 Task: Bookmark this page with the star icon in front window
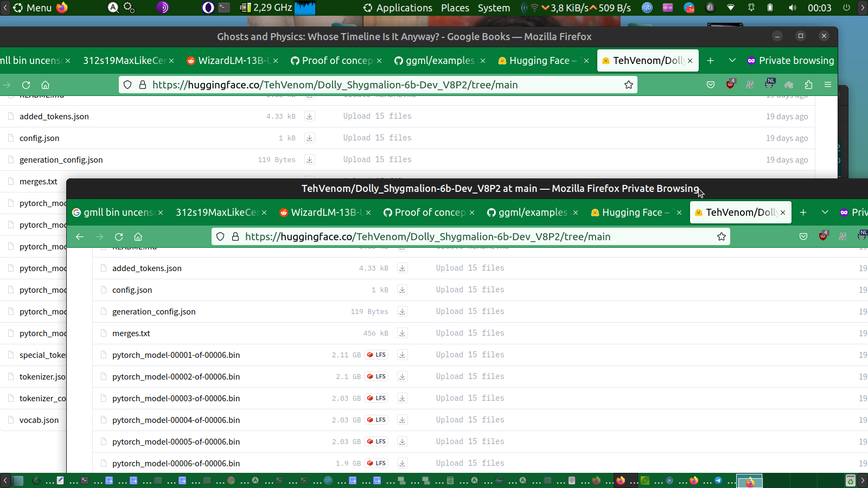coord(721,236)
